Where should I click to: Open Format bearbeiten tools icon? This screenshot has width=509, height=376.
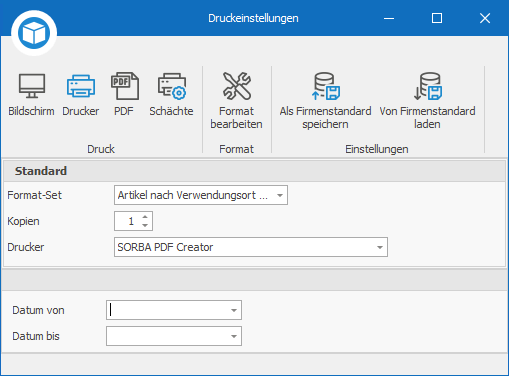(237, 86)
